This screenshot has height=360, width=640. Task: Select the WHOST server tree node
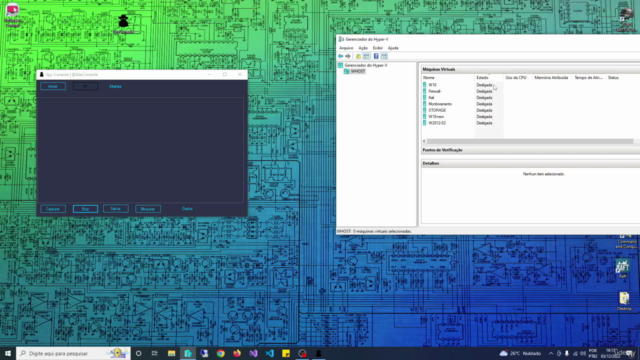point(358,71)
